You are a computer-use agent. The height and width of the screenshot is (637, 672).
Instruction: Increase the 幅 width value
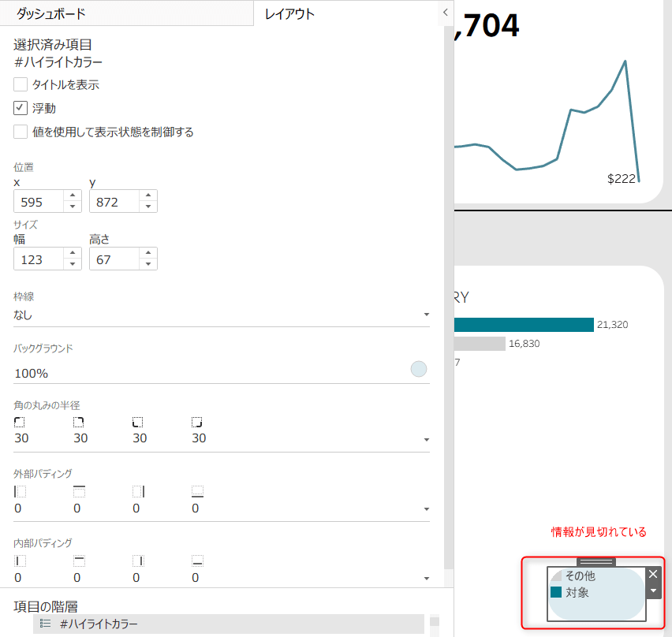tap(73, 253)
